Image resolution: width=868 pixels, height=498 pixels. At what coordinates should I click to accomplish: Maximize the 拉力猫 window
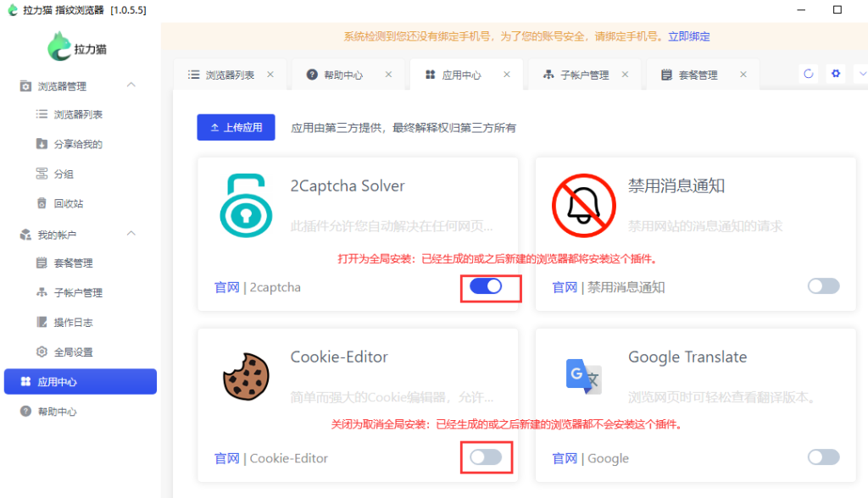pos(837,9)
